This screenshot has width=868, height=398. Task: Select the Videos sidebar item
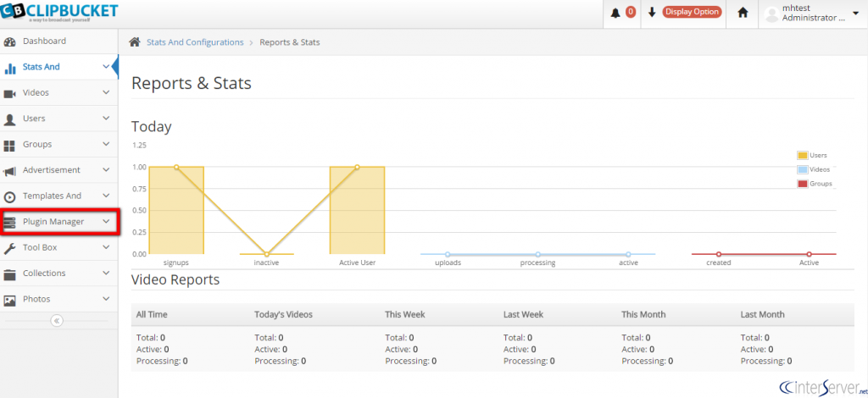[x=58, y=93]
